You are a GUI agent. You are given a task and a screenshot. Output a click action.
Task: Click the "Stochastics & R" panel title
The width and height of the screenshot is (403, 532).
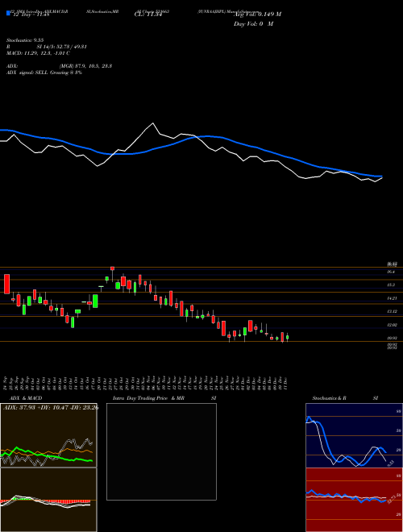pyautogui.click(x=329, y=398)
